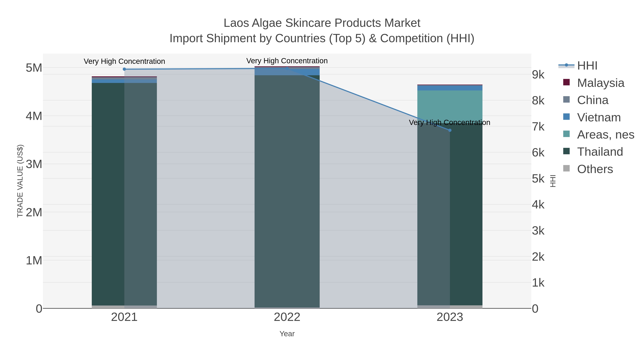Toggle the Others legend entry

(x=588, y=169)
